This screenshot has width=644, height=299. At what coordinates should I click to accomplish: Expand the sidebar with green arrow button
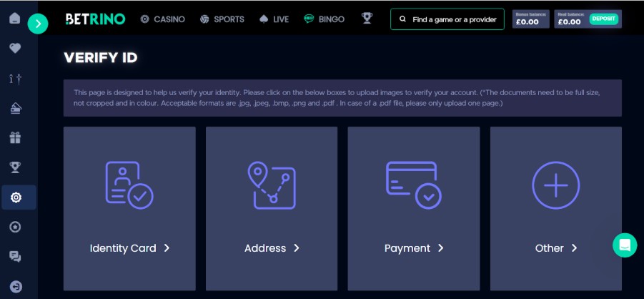click(38, 24)
